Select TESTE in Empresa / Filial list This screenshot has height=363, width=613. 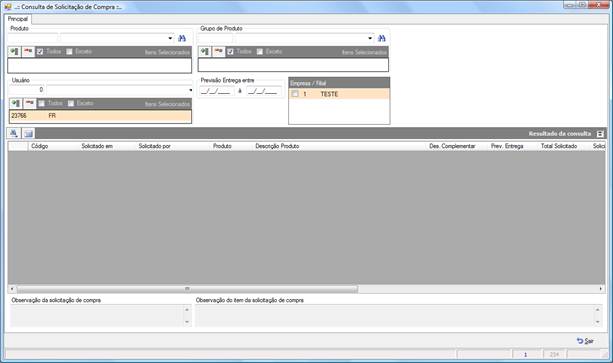339,94
